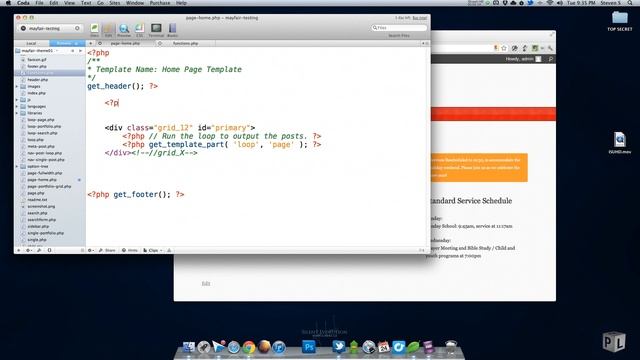Select loop-page.php in file list
The height and width of the screenshot is (360, 640).
coord(40,120)
